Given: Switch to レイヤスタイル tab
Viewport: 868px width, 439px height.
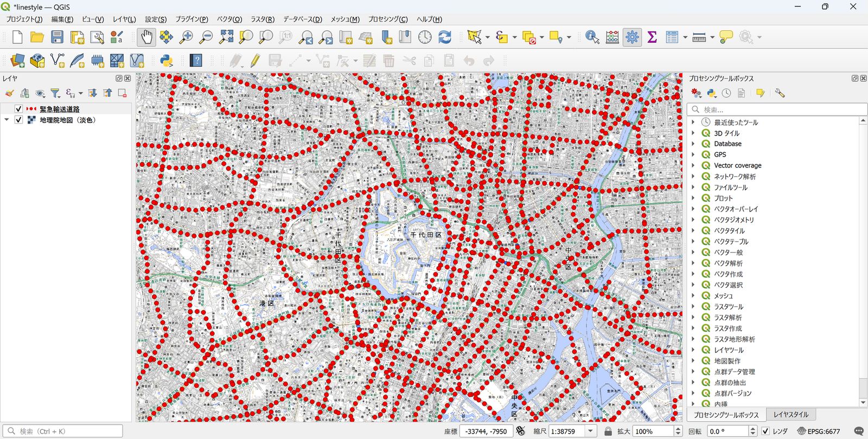Looking at the screenshot, I should pos(791,415).
